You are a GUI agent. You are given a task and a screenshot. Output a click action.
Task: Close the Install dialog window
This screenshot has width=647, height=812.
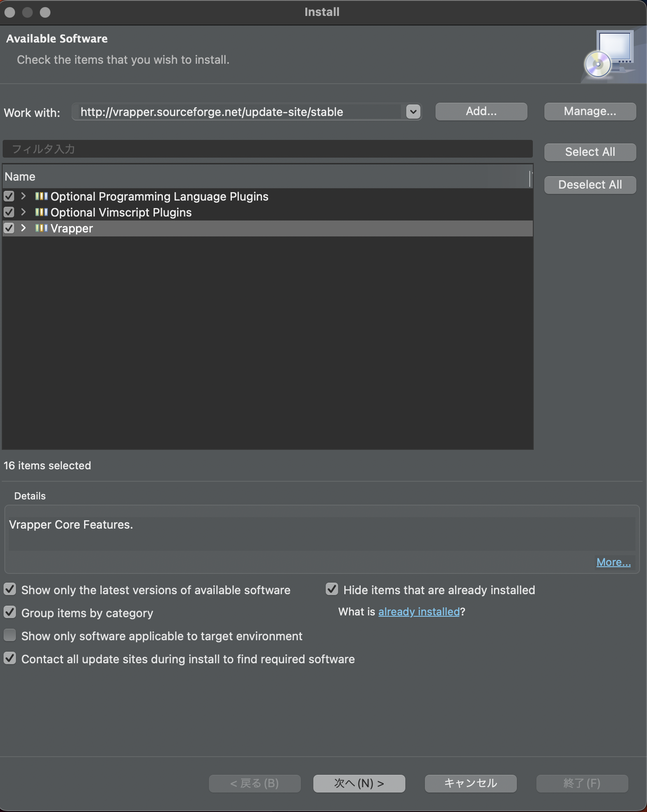coord(10,12)
